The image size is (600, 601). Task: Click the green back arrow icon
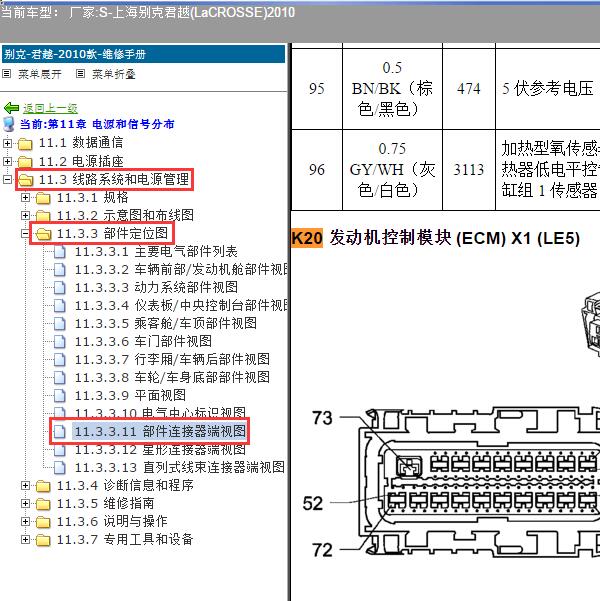coord(11,108)
